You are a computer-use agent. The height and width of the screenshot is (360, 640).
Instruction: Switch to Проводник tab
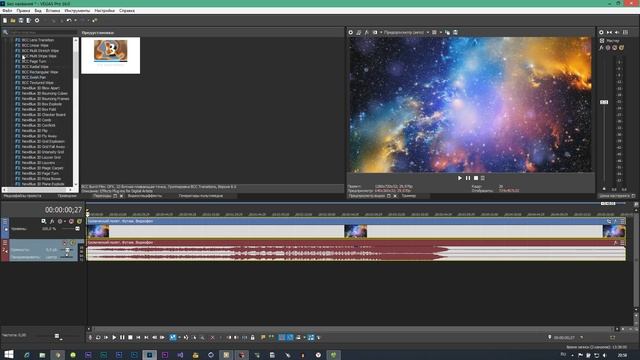pos(67,196)
